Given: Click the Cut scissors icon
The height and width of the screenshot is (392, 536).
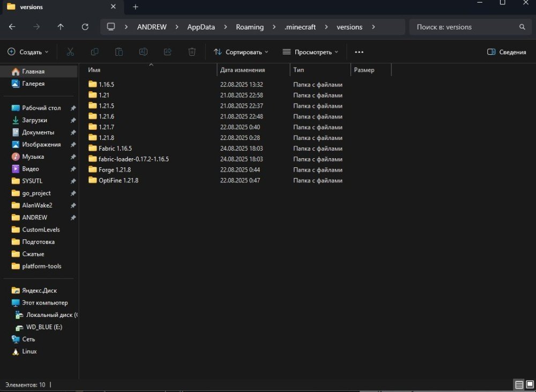Looking at the screenshot, I should pos(70,51).
